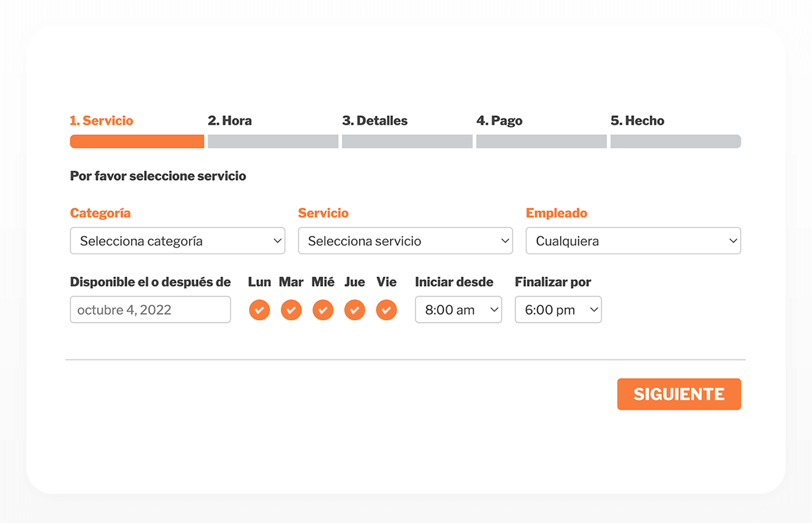
Task: Expand the Selecciona servicio dropdown
Action: [x=405, y=241]
